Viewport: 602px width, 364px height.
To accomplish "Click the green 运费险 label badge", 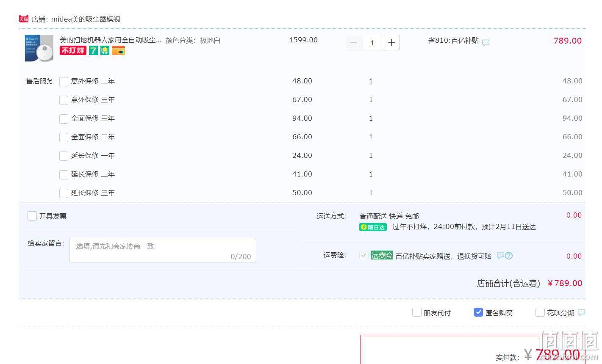I will click(x=382, y=255).
